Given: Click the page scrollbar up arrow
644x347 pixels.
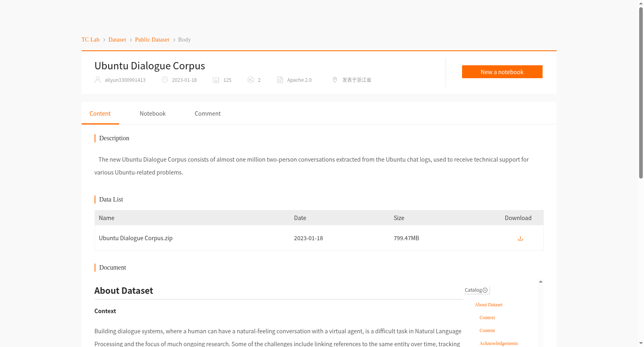Looking at the screenshot, I should [x=641, y=3].
